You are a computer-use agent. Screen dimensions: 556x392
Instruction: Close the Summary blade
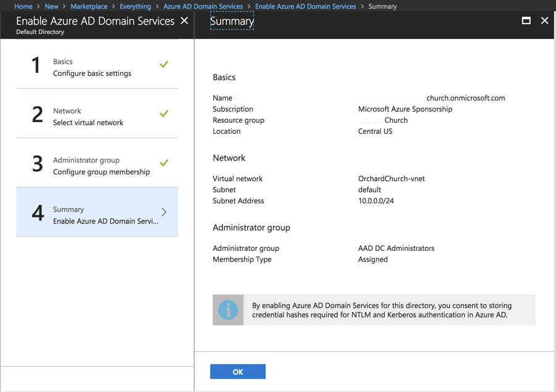click(x=545, y=21)
